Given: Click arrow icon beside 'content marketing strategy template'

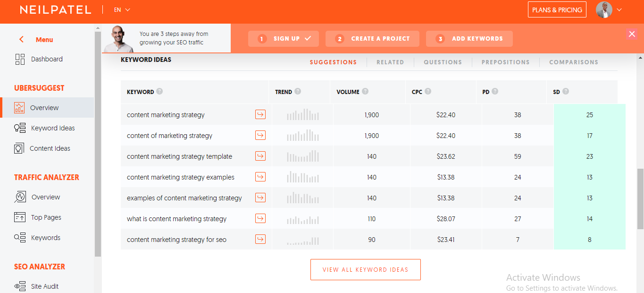Looking at the screenshot, I should pyautogui.click(x=260, y=156).
